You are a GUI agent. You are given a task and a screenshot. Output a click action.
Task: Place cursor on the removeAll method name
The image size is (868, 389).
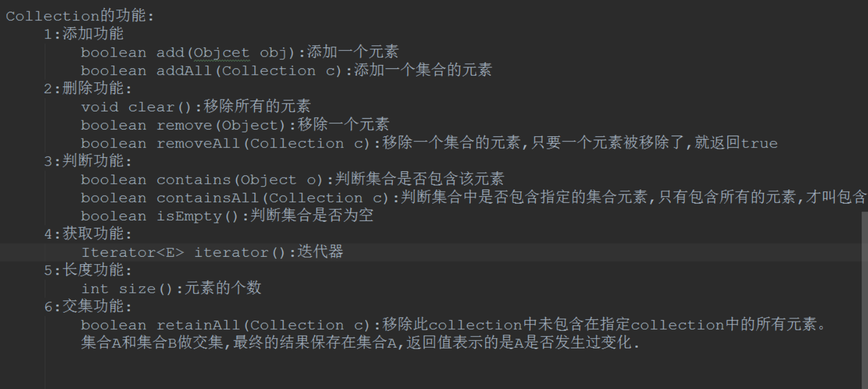coord(198,144)
